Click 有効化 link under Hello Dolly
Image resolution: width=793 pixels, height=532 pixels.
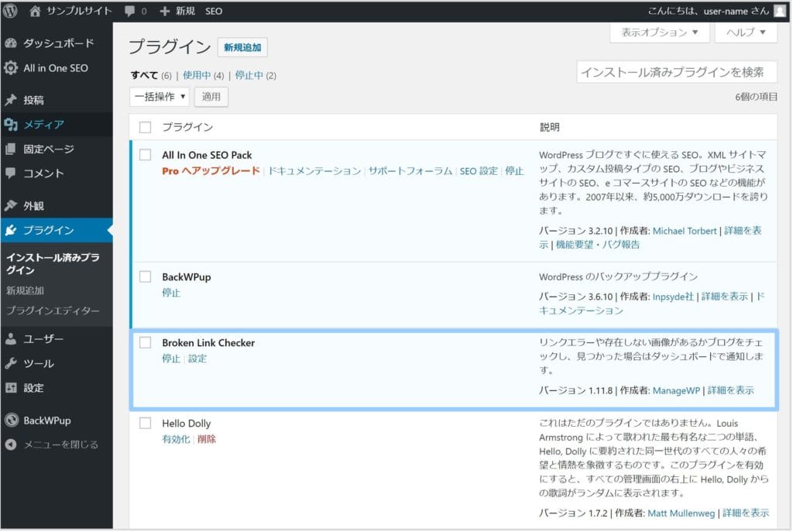[175, 439]
